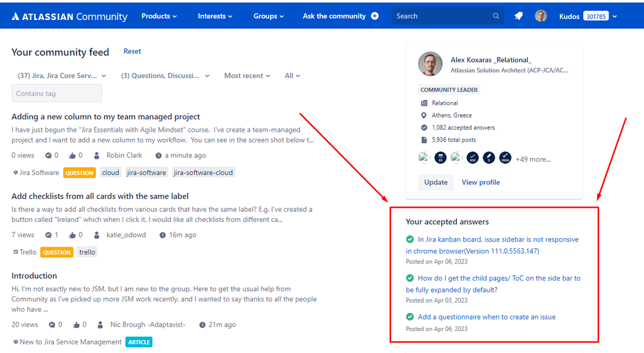Click the COMMUNITY LEADER badge label
The width and height of the screenshot is (644, 353).
449,90
